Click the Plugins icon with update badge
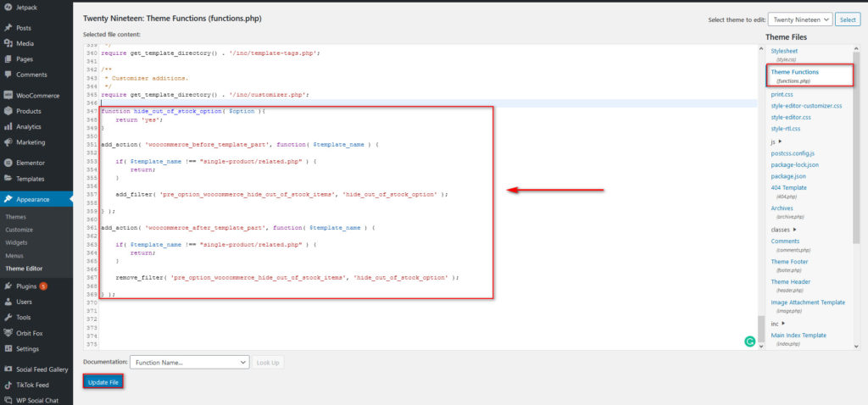This screenshot has width=868, height=405. (8, 286)
